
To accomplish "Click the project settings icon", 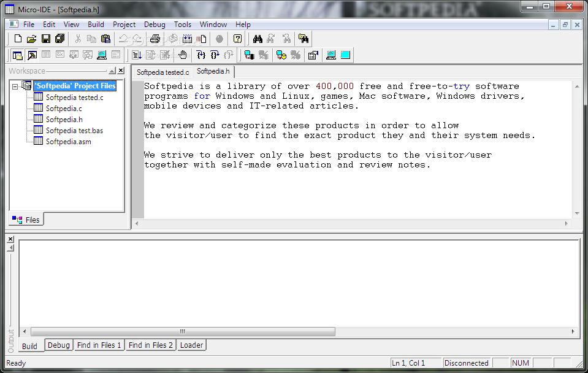I will click(x=313, y=55).
